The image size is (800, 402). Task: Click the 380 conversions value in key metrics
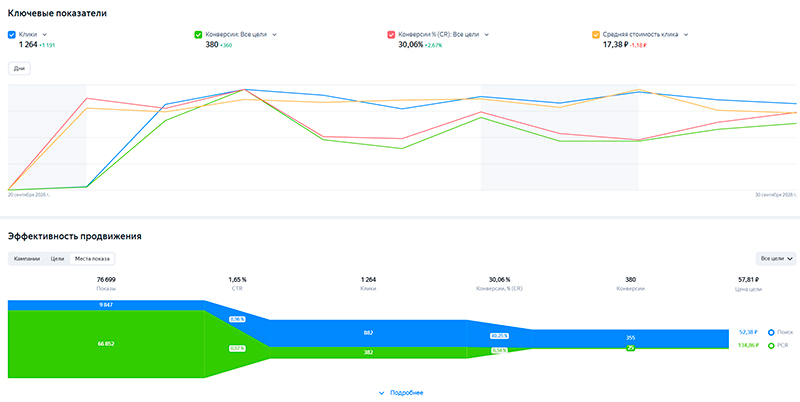point(212,44)
